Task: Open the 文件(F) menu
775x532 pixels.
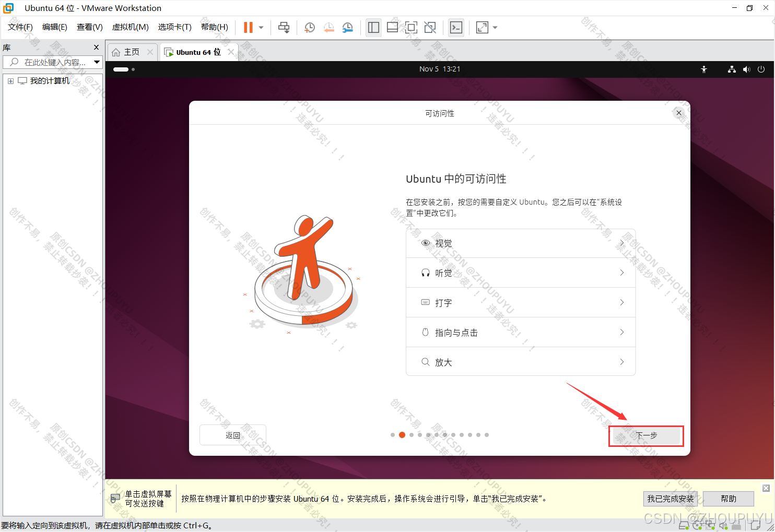Action: coord(20,27)
